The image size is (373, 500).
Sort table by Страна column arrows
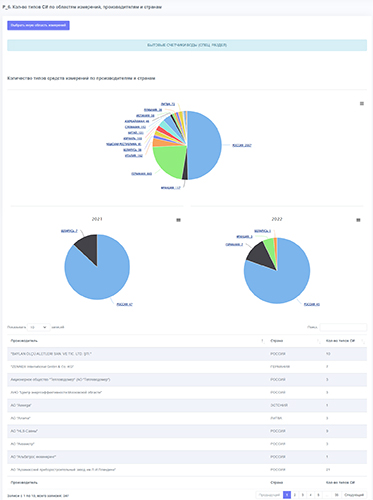[x=319, y=341]
